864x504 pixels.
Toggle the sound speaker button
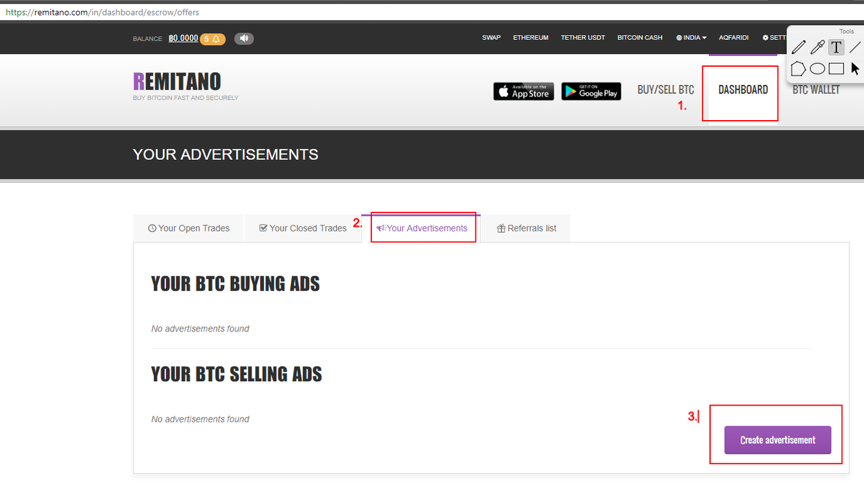[x=244, y=38]
